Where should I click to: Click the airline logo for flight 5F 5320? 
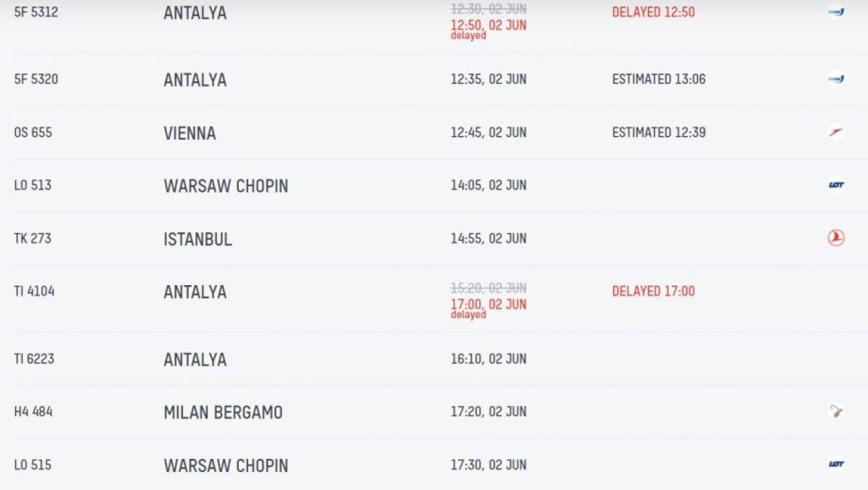click(x=836, y=79)
